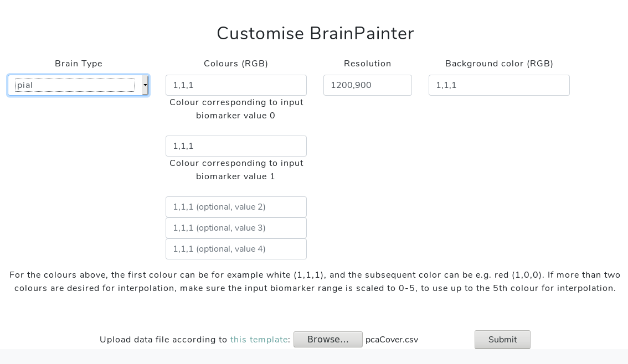Click the biomarker value 0 colour caption
This screenshot has height=364, width=628.
point(236,109)
